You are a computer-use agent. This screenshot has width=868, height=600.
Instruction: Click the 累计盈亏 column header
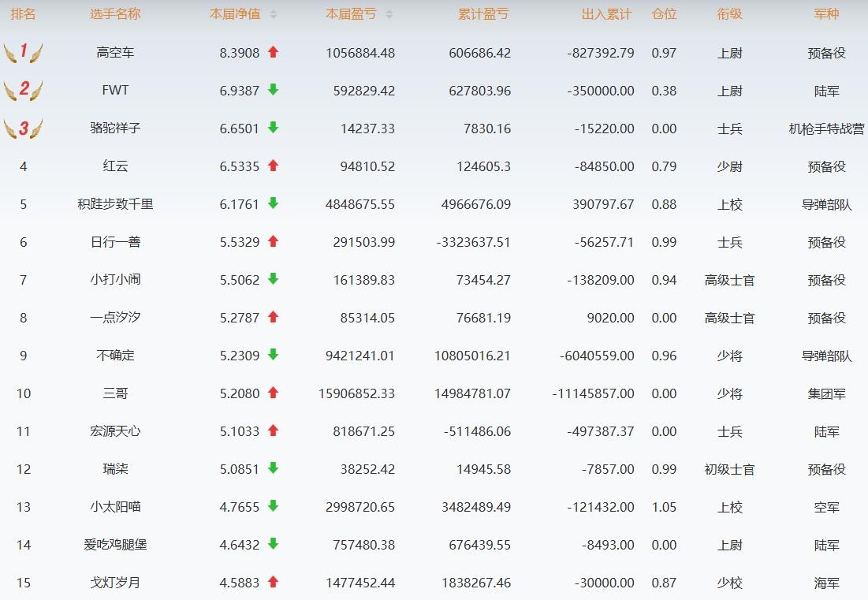(x=483, y=14)
